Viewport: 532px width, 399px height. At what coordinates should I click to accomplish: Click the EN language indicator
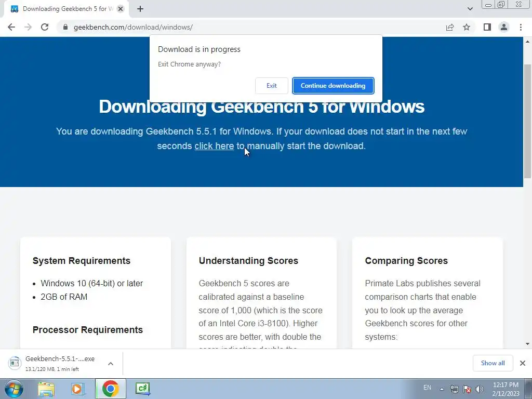pyautogui.click(x=427, y=388)
